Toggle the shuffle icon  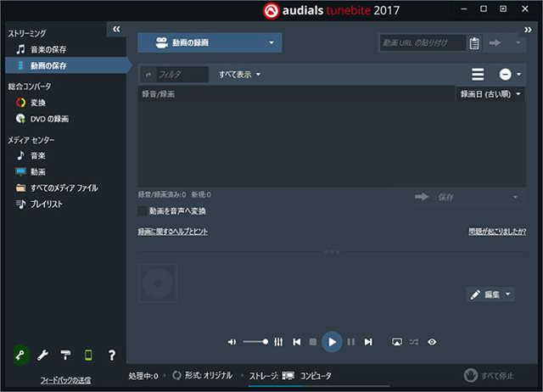pos(414,342)
